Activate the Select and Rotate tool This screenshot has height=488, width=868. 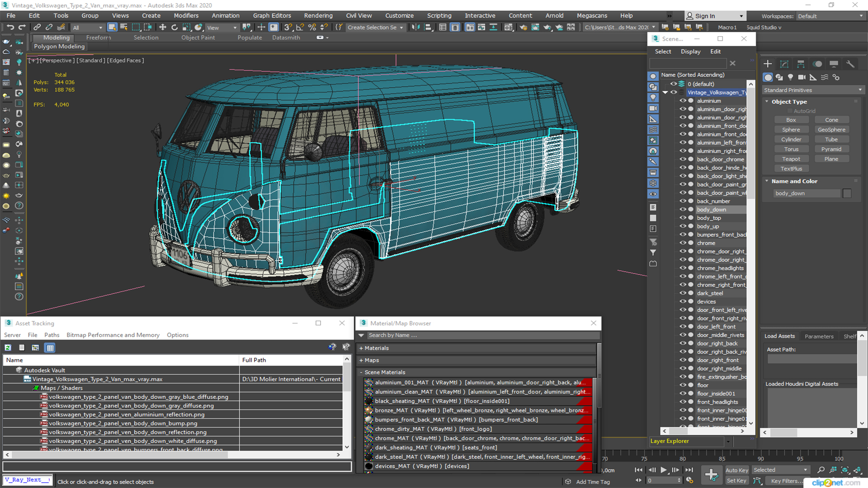pyautogui.click(x=175, y=28)
